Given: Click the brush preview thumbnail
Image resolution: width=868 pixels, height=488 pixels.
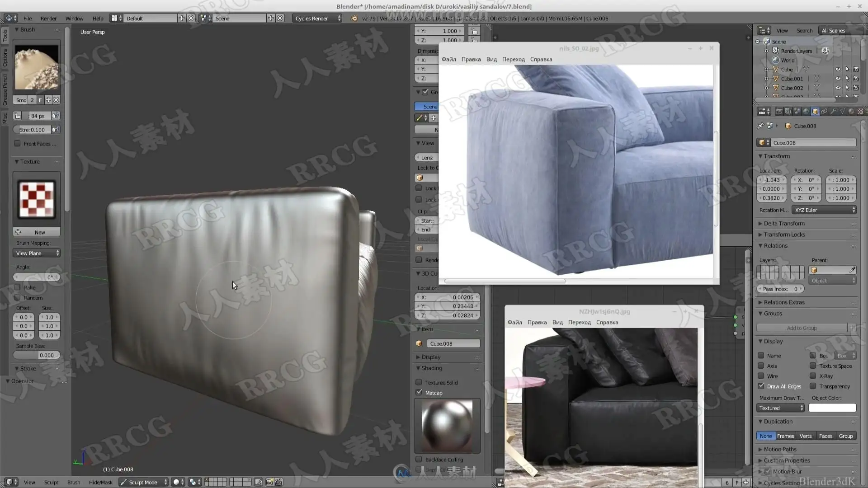Looking at the screenshot, I should (x=36, y=67).
